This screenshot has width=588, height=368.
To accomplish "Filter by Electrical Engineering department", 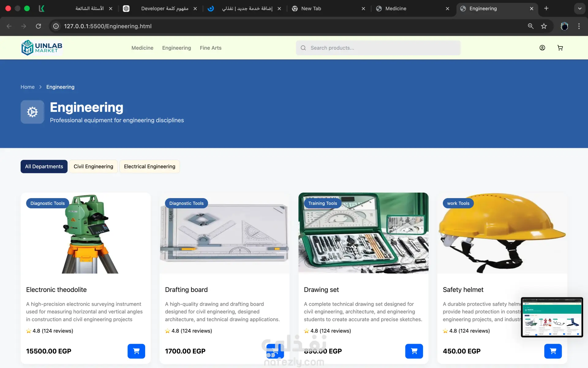I will coord(149,167).
